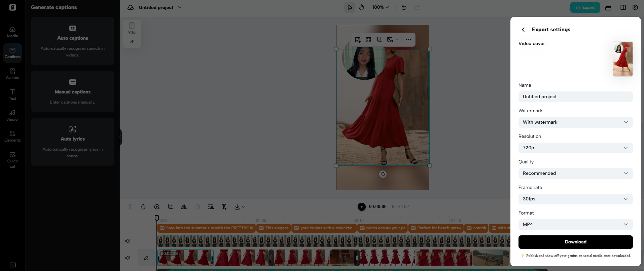The width and height of the screenshot is (644, 271).
Task: Open the Watermark dropdown
Action: 575,122
